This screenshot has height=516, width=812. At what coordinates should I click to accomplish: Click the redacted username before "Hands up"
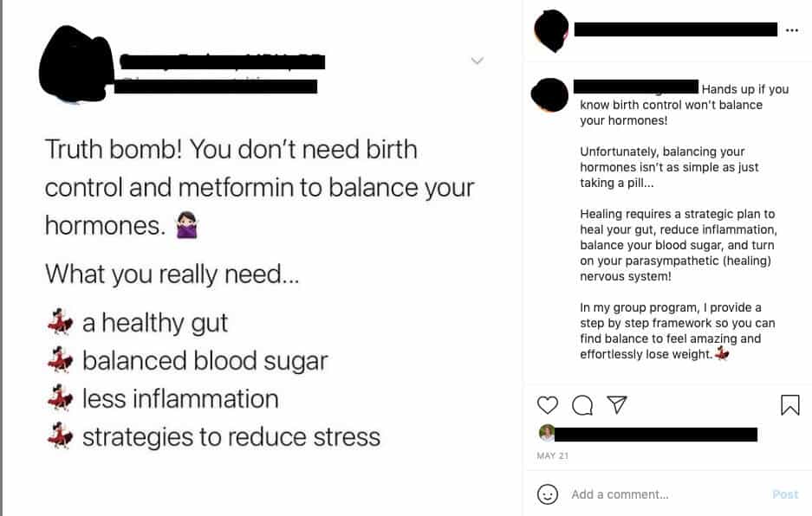click(x=637, y=87)
